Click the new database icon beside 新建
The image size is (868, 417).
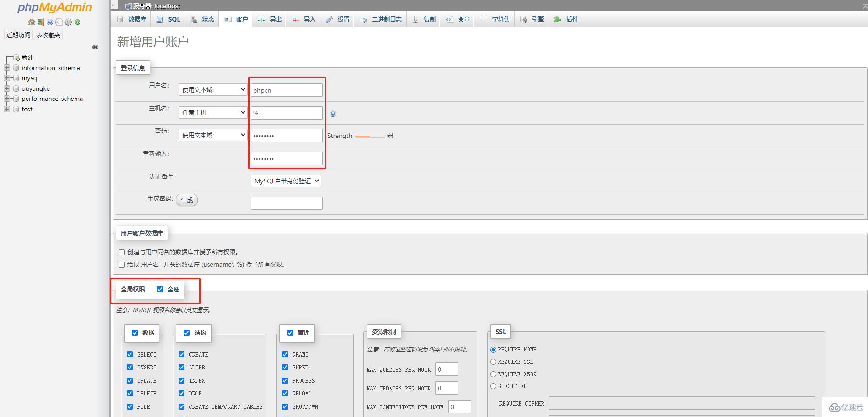click(x=16, y=58)
